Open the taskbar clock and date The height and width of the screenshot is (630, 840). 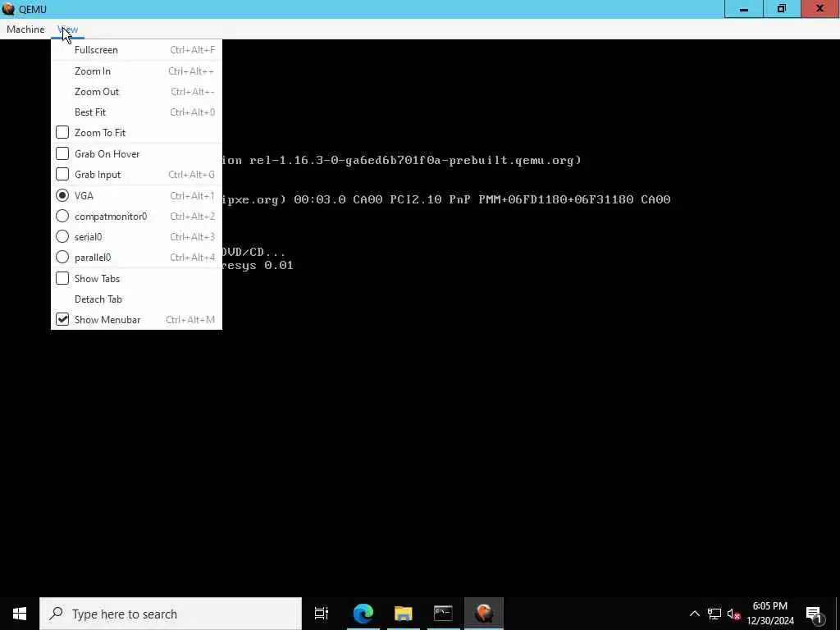(x=770, y=614)
